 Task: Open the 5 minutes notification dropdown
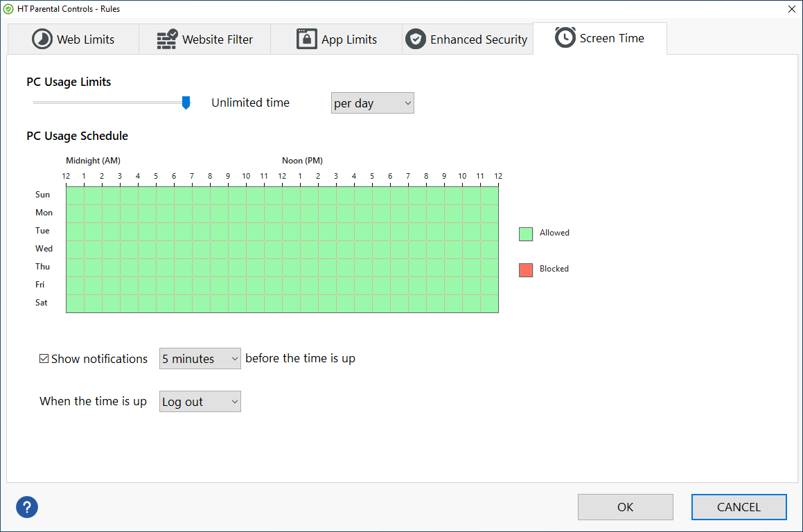(x=200, y=358)
